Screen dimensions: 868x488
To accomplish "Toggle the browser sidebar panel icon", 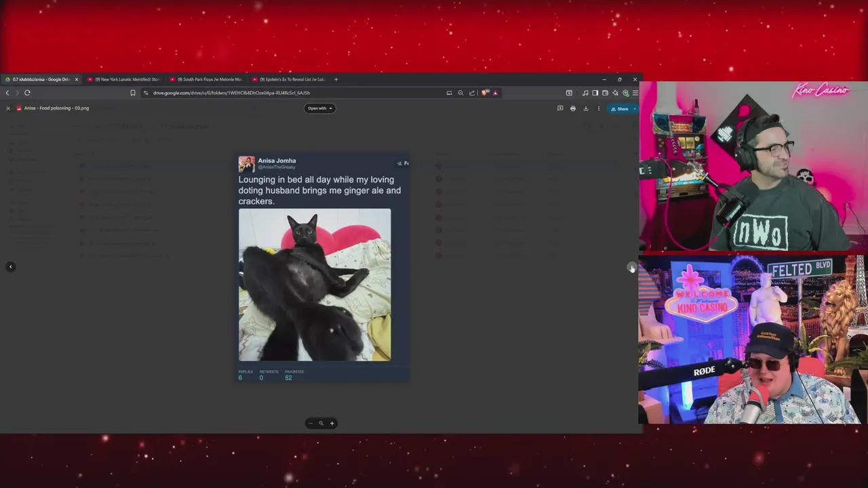I will tap(595, 93).
